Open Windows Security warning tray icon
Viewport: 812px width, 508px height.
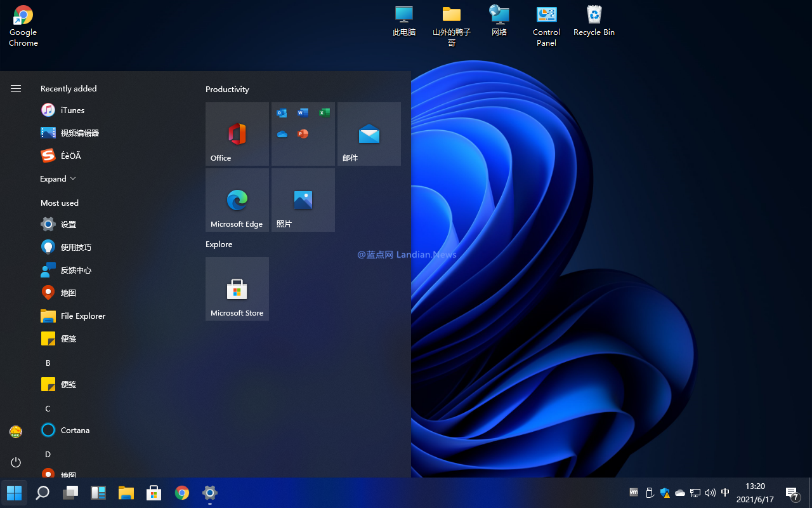[665, 492]
